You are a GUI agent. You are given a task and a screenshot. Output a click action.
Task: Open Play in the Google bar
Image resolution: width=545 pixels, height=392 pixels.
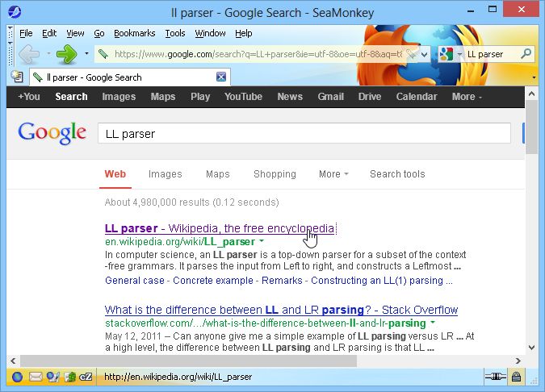200,97
